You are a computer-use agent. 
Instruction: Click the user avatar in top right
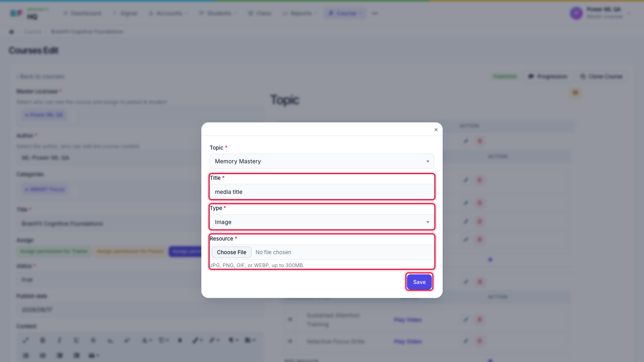click(576, 13)
